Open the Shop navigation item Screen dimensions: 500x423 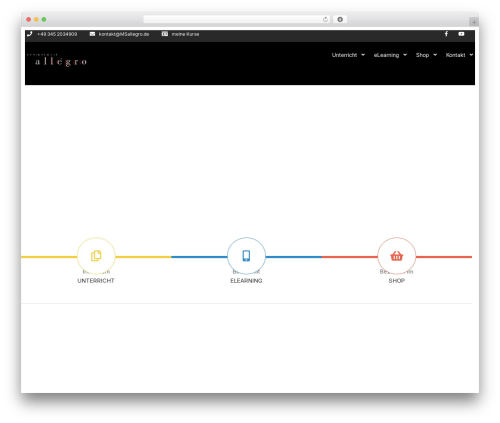coord(422,55)
